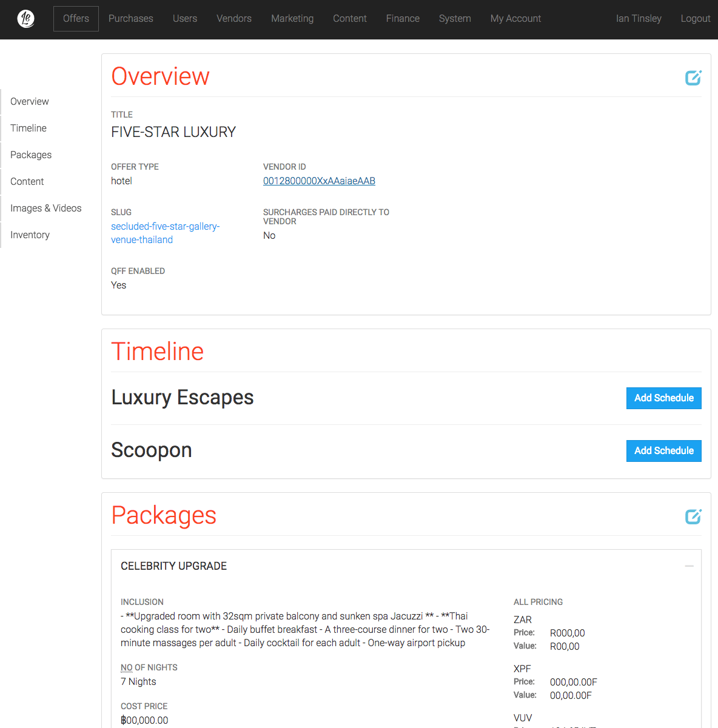This screenshot has width=718, height=728.
Task: Open the Purchases menu
Action: (130, 19)
